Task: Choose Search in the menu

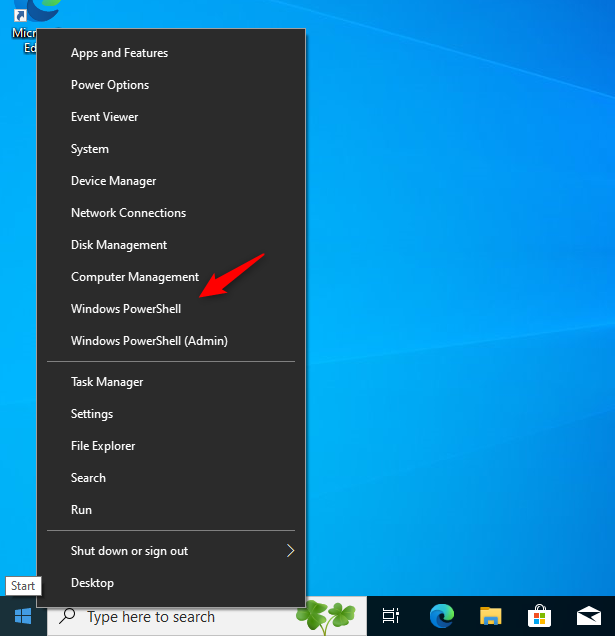Action: tap(171, 478)
